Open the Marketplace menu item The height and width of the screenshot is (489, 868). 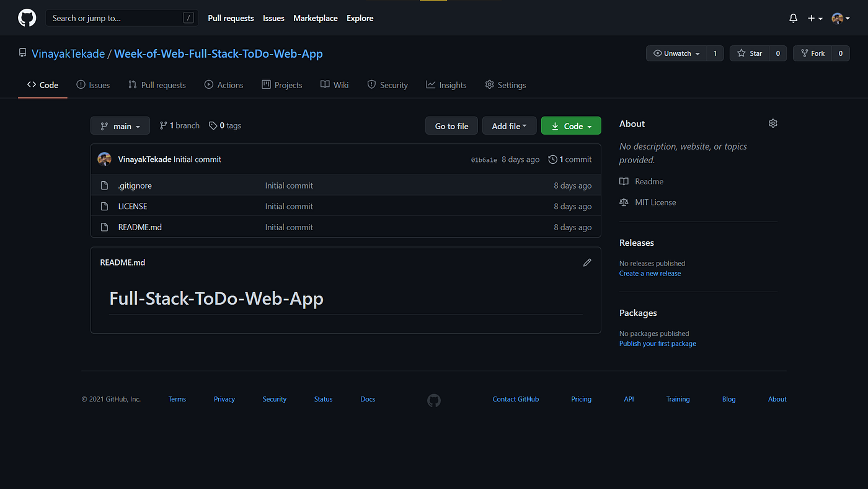click(315, 18)
